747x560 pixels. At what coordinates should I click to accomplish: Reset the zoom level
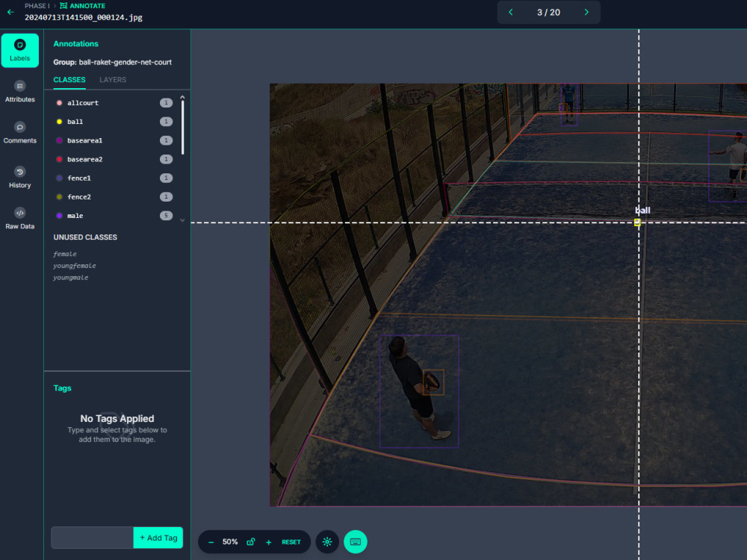click(291, 542)
